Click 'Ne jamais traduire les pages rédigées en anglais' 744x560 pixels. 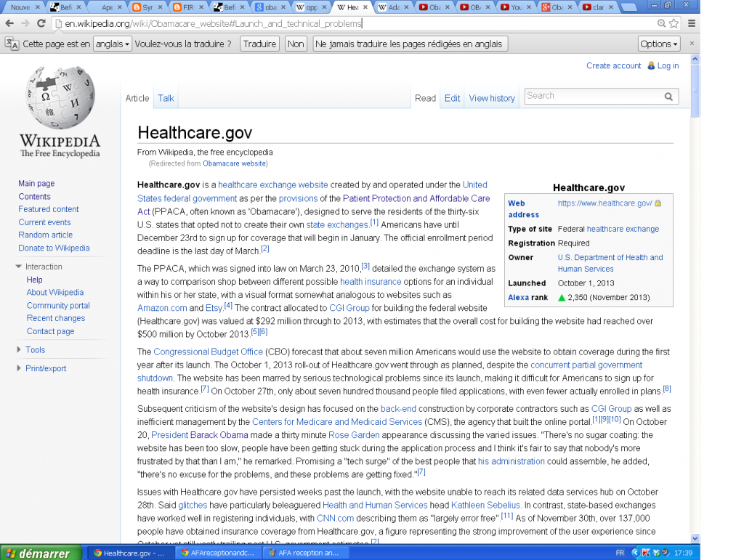click(x=411, y=44)
